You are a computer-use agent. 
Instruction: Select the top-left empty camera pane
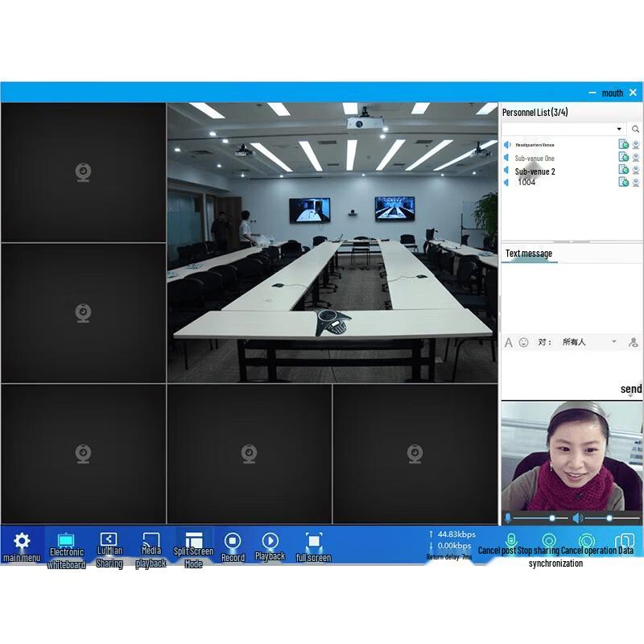coord(84,172)
